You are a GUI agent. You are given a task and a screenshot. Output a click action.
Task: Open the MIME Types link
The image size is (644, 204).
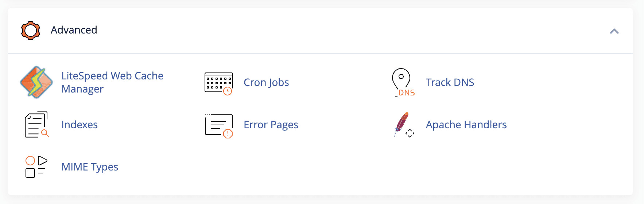(90, 167)
